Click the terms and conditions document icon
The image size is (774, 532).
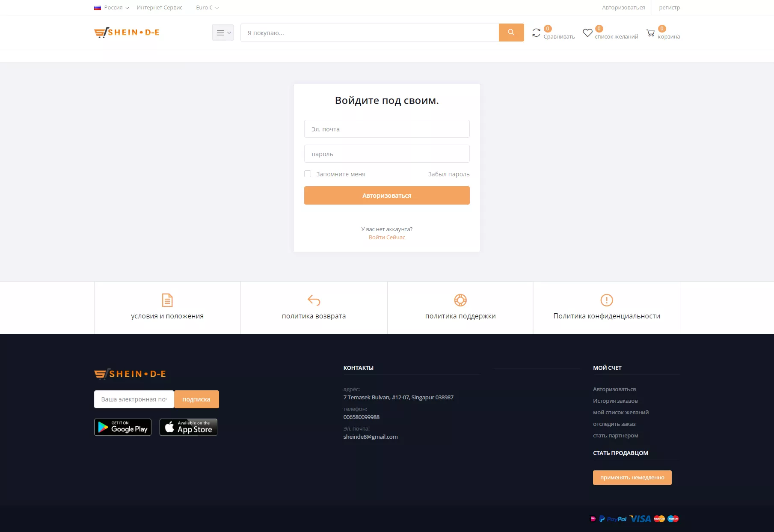167,300
